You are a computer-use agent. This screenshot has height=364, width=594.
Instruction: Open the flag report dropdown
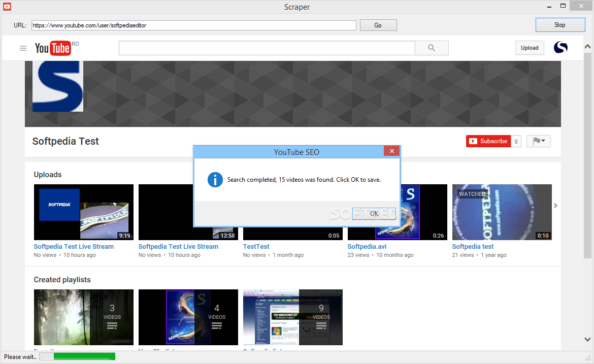(x=538, y=141)
